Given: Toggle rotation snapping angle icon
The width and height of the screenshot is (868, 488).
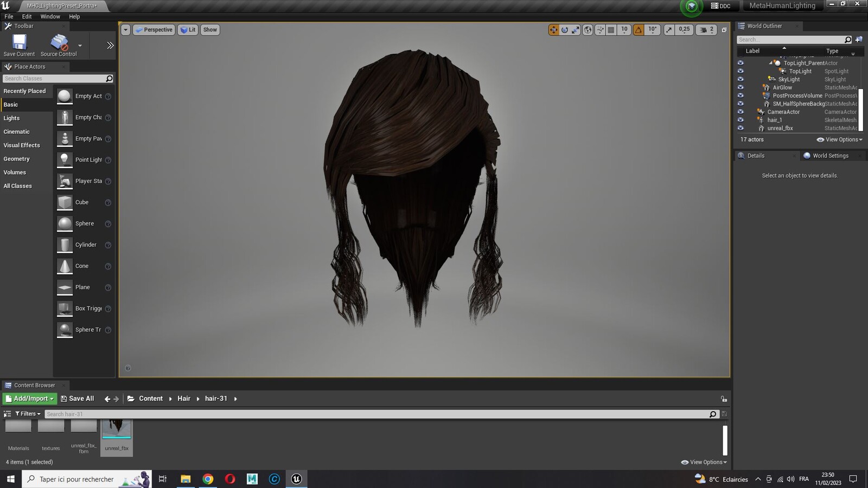Looking at the screenshot, I should tap(639, 30).
